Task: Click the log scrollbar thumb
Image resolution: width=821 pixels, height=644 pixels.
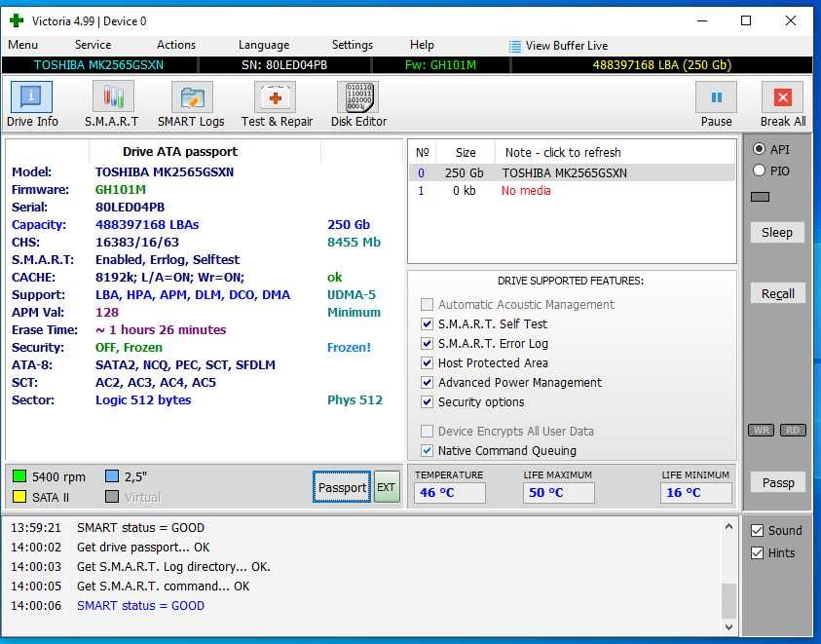Action: coord(728,600)
